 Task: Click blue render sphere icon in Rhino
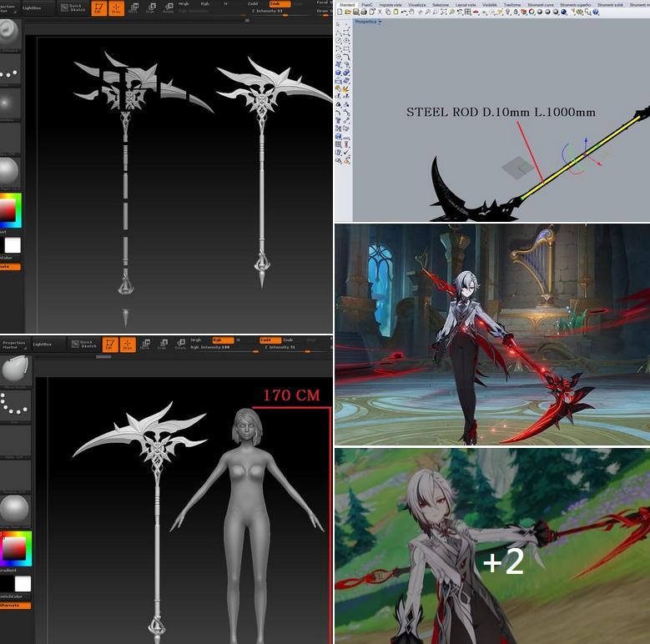click(x=563, y=12)
